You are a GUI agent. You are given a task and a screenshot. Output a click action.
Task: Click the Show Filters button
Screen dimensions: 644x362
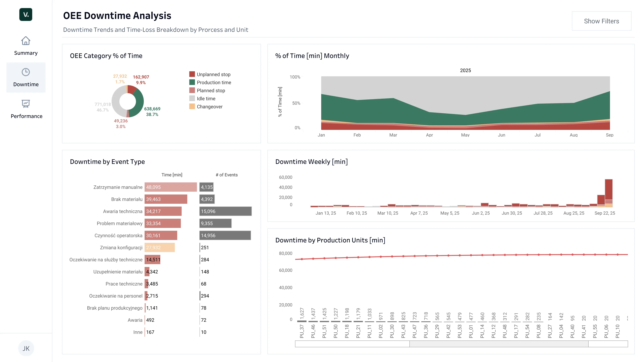click(601, 21)
